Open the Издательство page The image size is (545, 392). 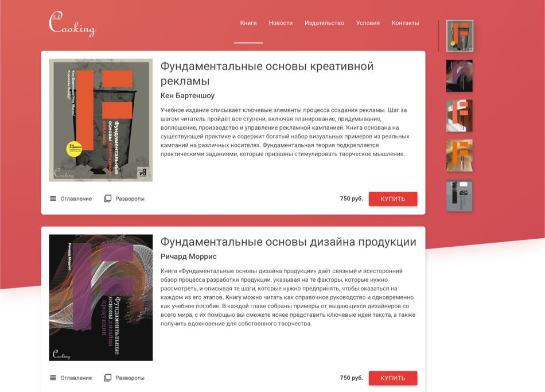[324, 23]
